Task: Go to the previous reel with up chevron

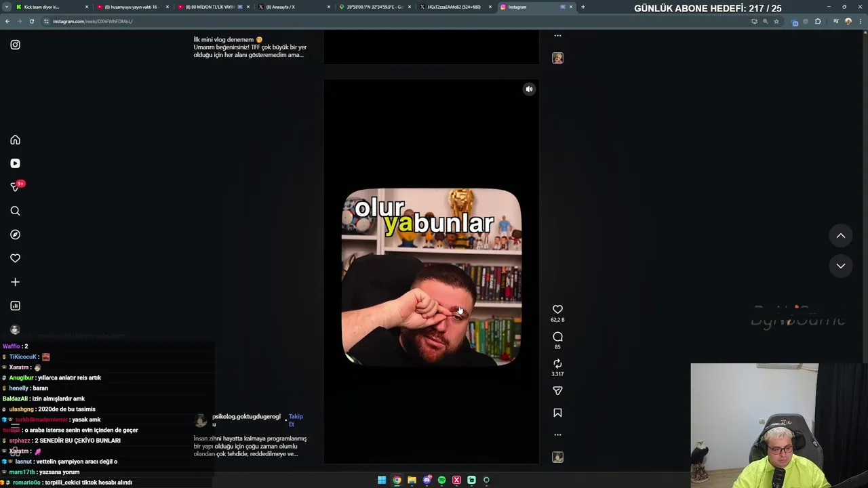Action: 840,236
